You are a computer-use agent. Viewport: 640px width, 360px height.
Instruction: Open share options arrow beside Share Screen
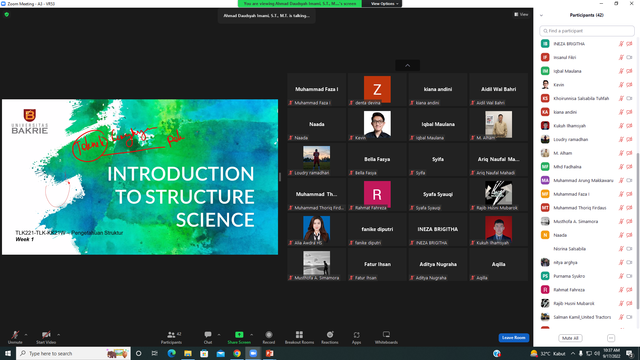click(251, 335)
